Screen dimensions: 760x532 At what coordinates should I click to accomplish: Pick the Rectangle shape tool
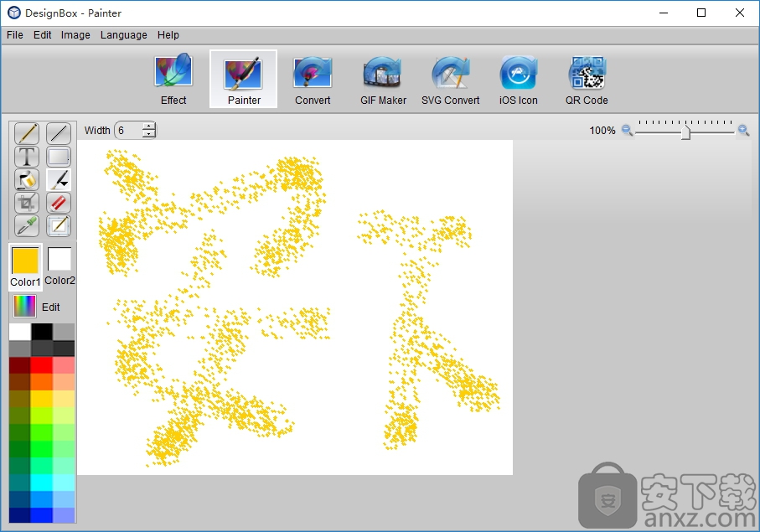59,157
